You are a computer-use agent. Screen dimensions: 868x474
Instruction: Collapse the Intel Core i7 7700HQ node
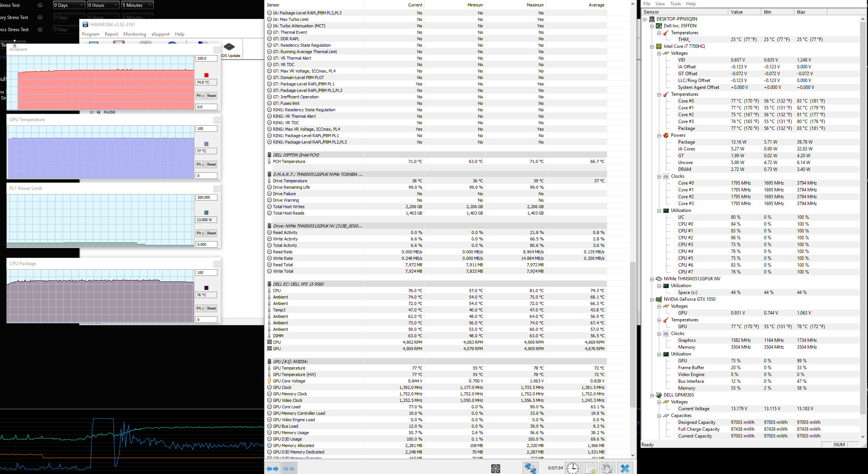(x=652, y=46)
